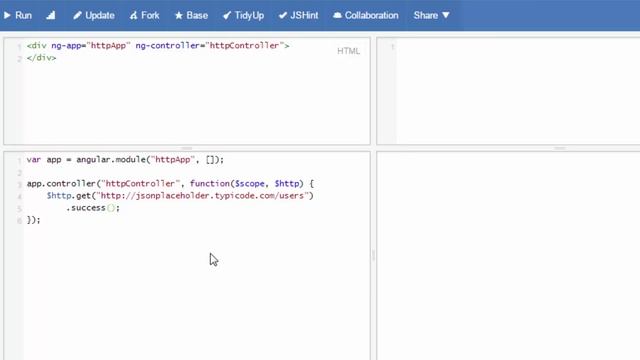Run JSHint check
Screen dimensions: 640x360
click(298, 16)
